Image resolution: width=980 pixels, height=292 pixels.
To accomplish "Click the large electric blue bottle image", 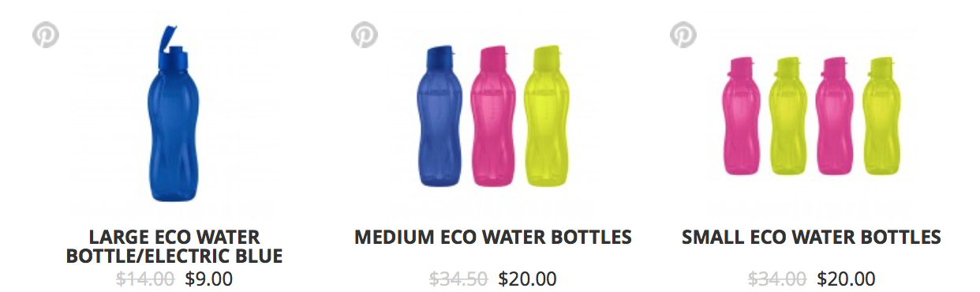I will tap(172, 114).
